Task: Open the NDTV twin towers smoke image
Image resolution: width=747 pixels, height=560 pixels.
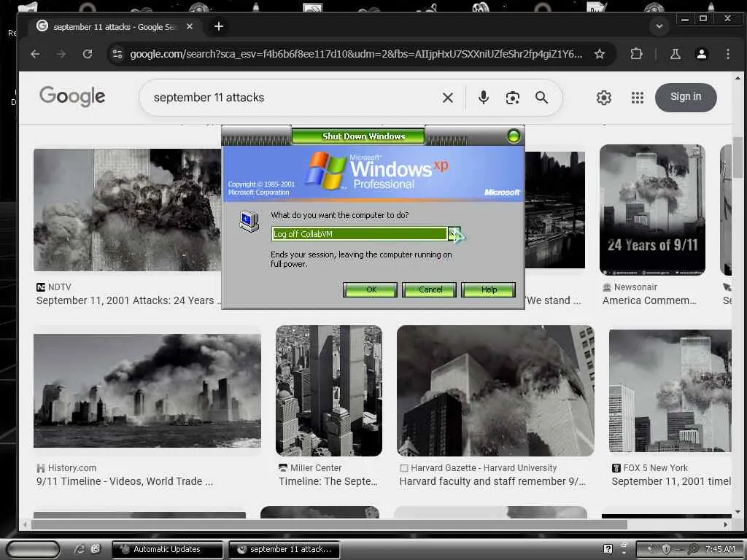Action: [x=127, y=209]
